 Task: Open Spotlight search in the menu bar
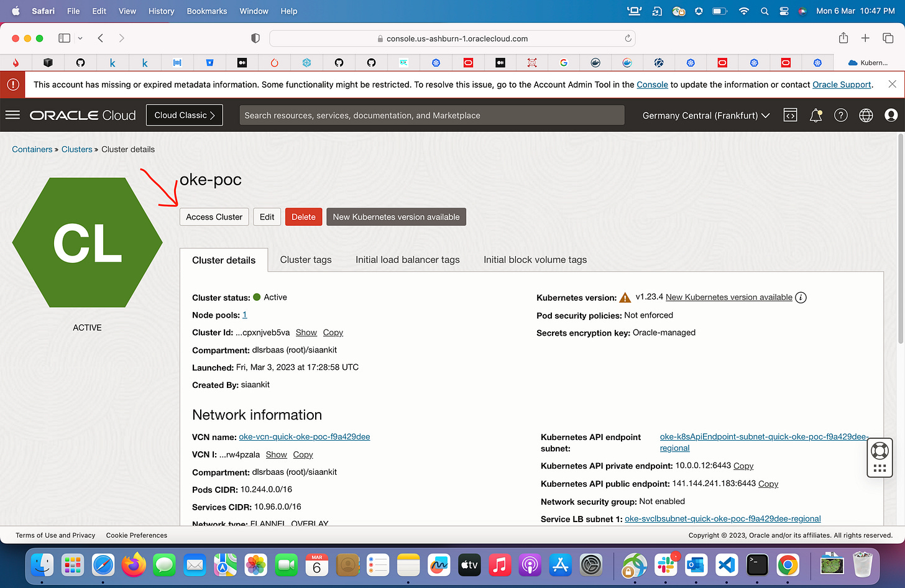pos(765,11)
